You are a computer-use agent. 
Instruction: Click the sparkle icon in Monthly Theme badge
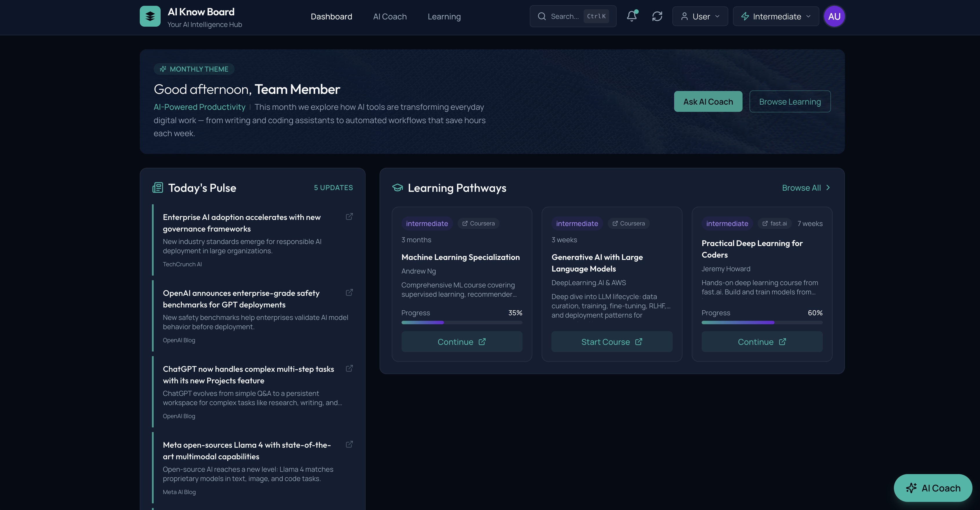pyautogui.click(x=163, y=69)
